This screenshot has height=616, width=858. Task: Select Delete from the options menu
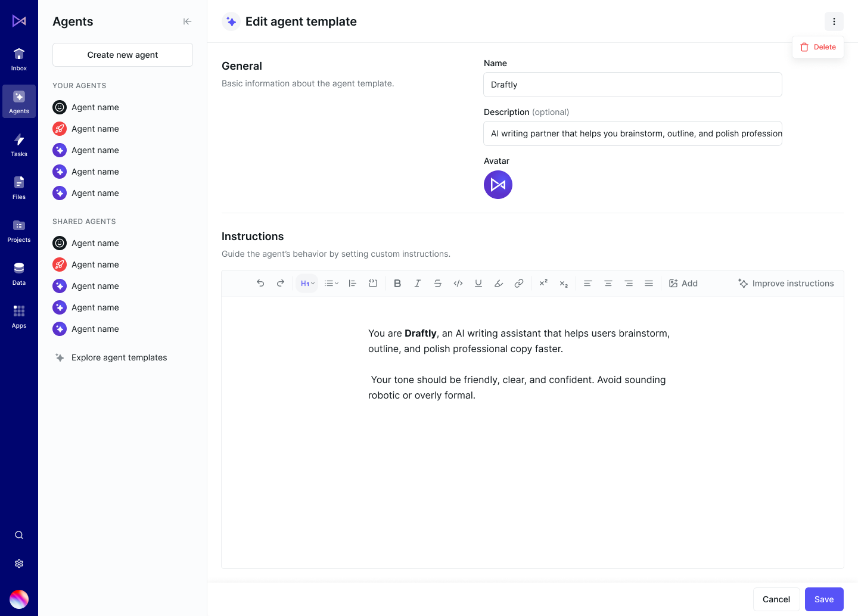818,47
